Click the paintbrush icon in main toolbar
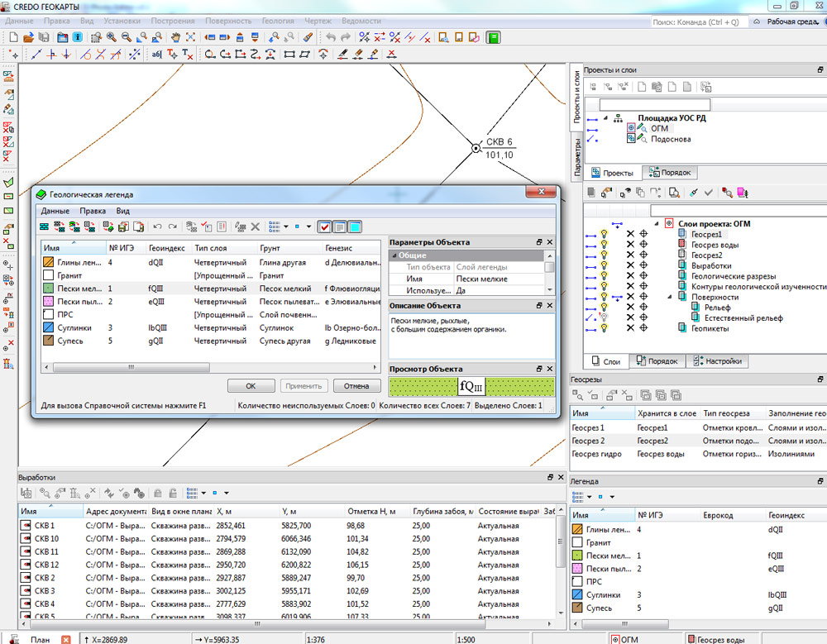The image size is (827, 644). click(308, 37)
